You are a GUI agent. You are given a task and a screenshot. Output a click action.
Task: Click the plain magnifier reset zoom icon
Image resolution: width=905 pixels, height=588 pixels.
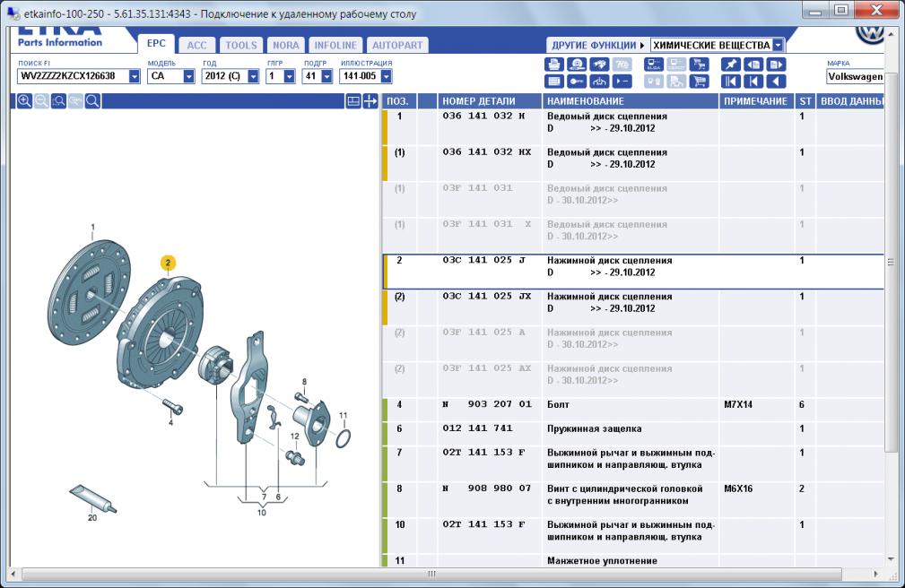tap(92, 101)
